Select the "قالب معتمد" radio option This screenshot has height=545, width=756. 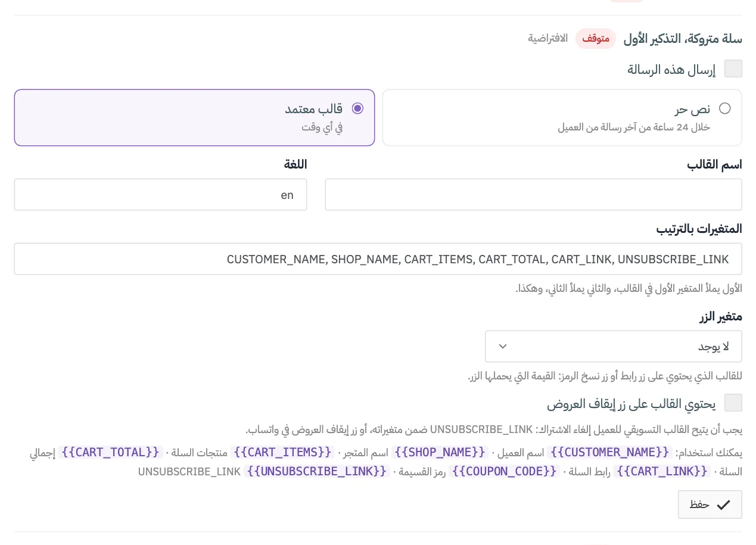[357, 108]
